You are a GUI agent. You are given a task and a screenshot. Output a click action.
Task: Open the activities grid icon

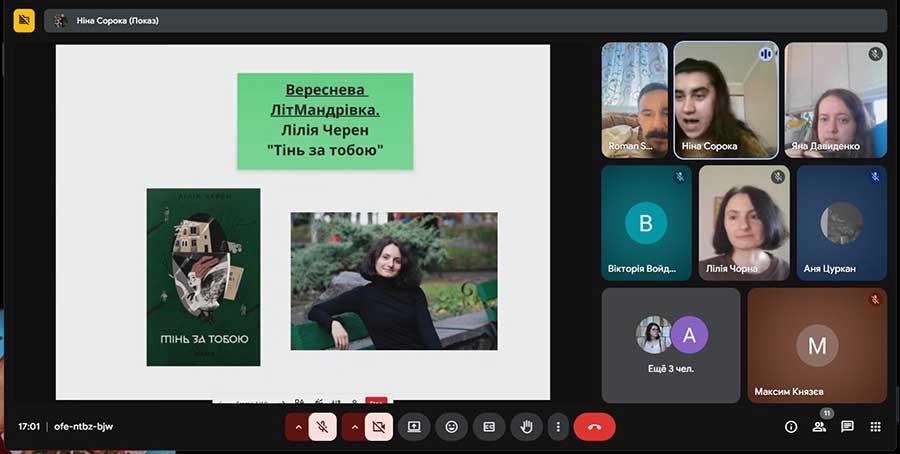click(x=875, y=427)
